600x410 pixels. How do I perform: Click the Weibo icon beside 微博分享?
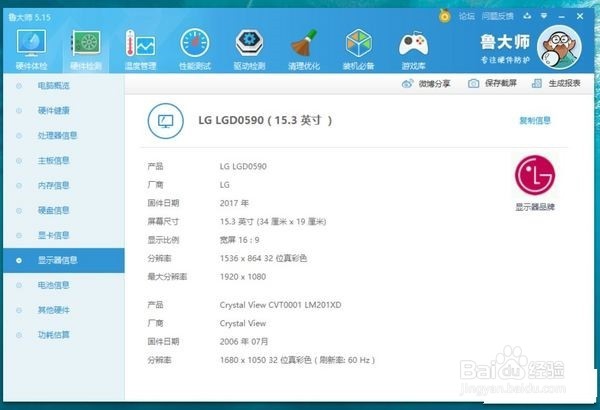click(x=408, y=83)
